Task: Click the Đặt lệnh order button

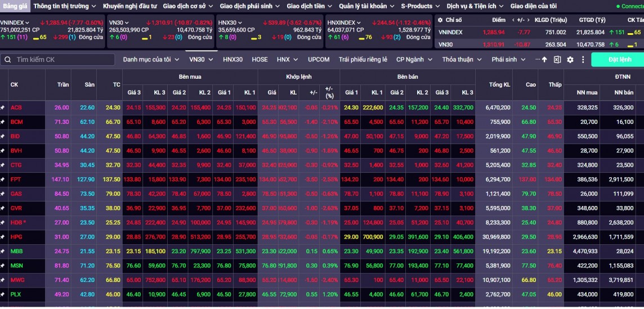Action: (x=619, y=60)
